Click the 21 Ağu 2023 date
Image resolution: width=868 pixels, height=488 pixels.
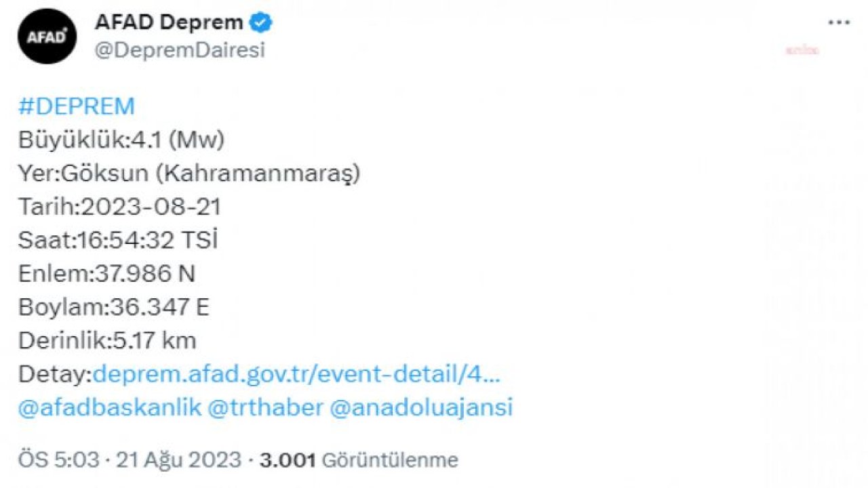pos(179,460)
